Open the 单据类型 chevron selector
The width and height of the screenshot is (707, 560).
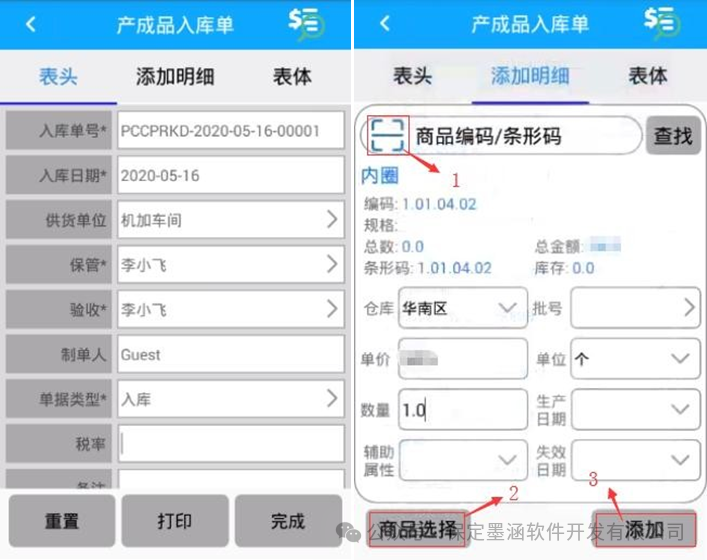(332, 399)
